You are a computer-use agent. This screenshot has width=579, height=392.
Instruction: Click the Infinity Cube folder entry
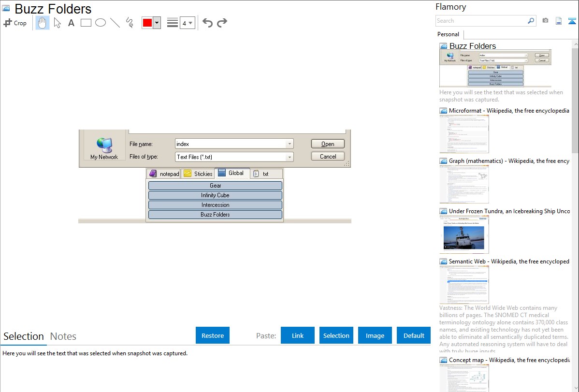pyautogui.click(x=215, y=195)
